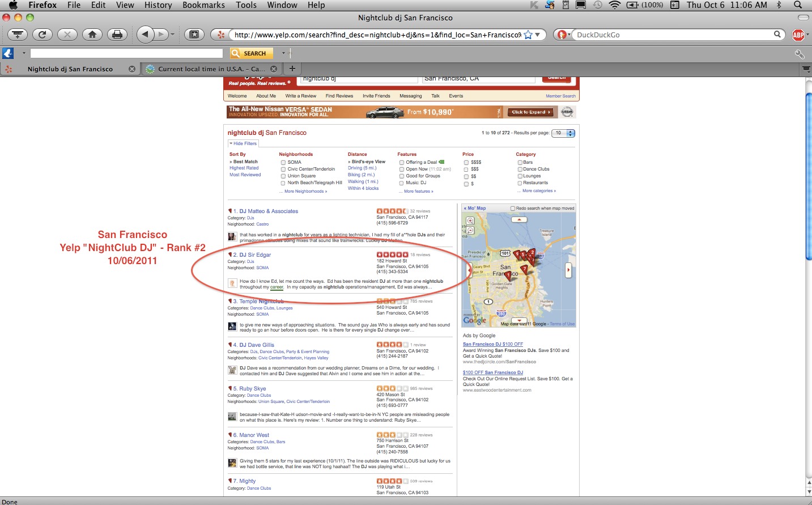Zoom in on the Yelp map
Image resolution: width=812 pixels, height=505 pixels.
470,222
